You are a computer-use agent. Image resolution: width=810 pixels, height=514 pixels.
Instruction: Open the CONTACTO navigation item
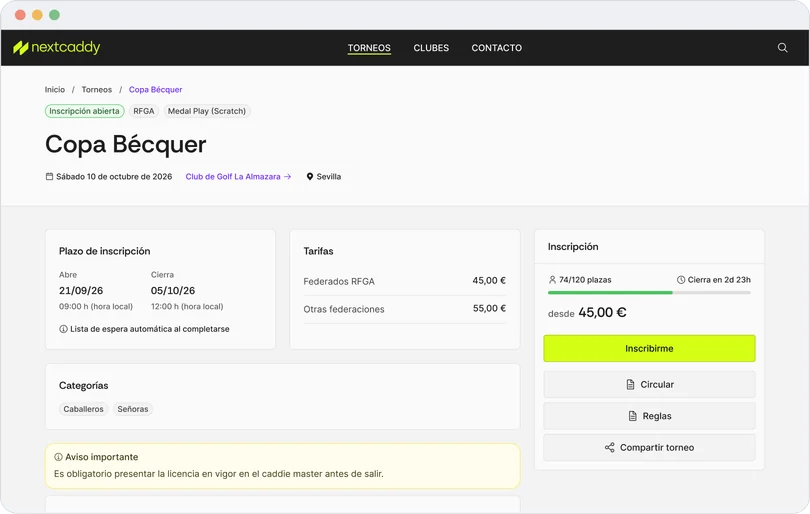pos(496,48)
